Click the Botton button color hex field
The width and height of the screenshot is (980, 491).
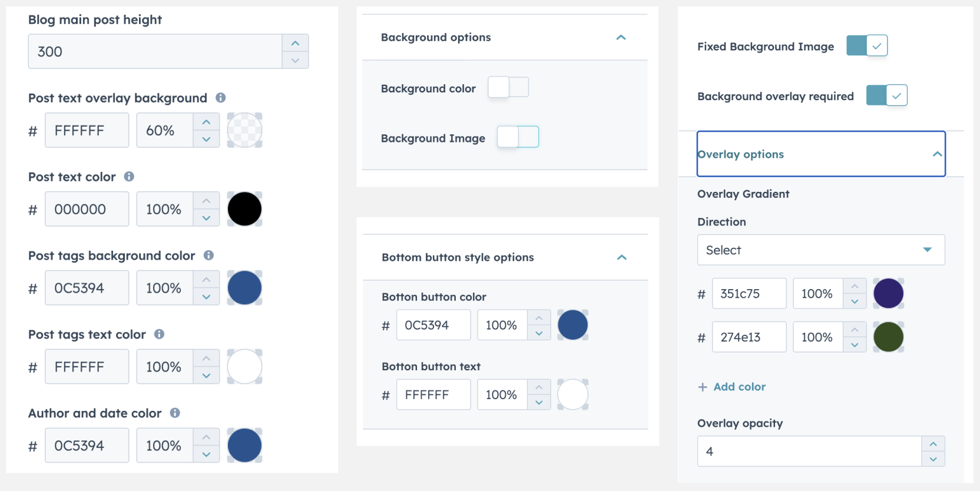click(x=433, y=326)
